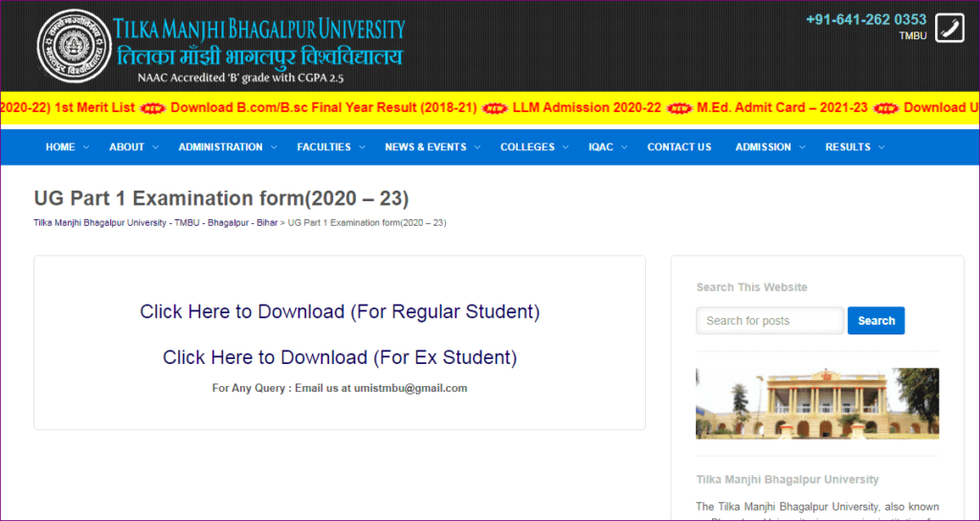Go to Contact Us page
The height and width of the screenshot is (521, 980).
(x=679, y=147)
